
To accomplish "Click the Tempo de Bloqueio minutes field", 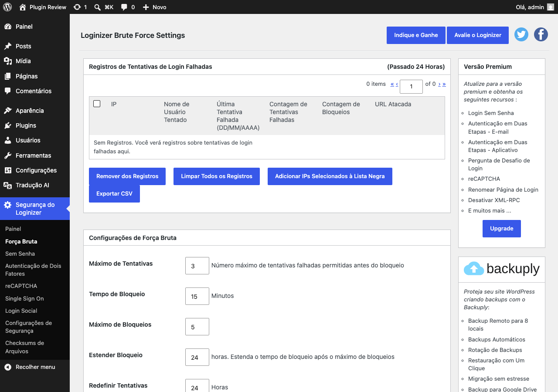I will pos(197,296).
